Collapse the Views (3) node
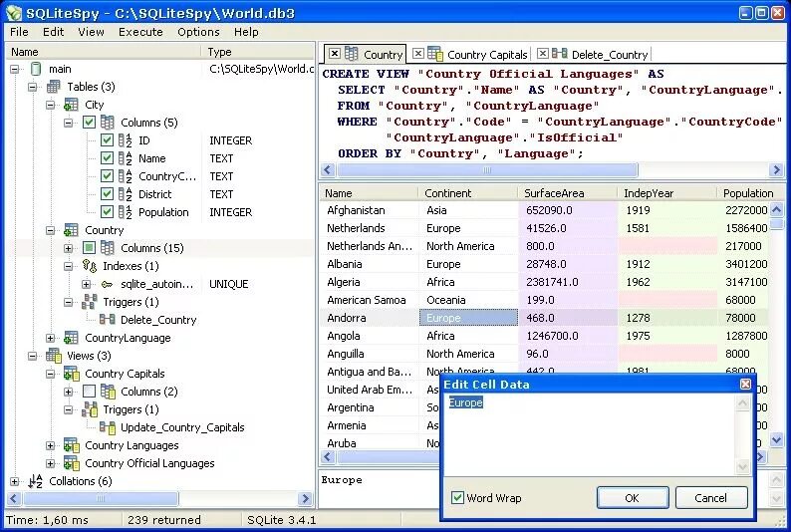 click(x=32, y=356)
